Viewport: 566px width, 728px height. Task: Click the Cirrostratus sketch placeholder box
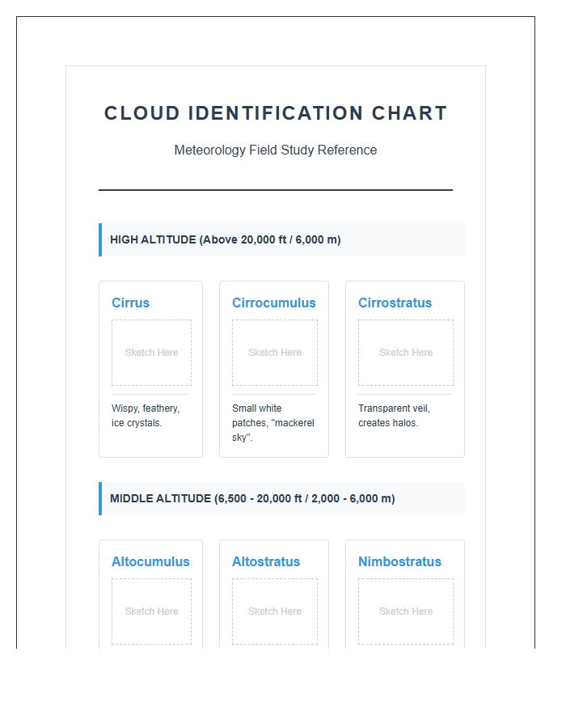405,353
